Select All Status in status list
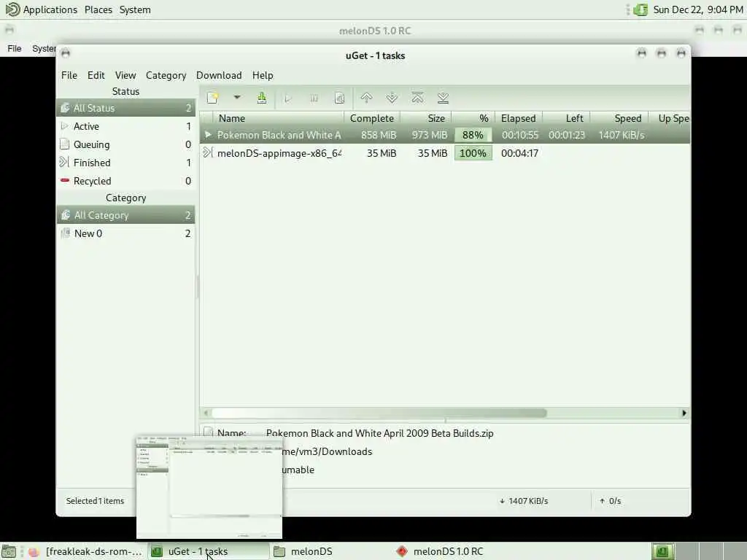 click(125, 108)
